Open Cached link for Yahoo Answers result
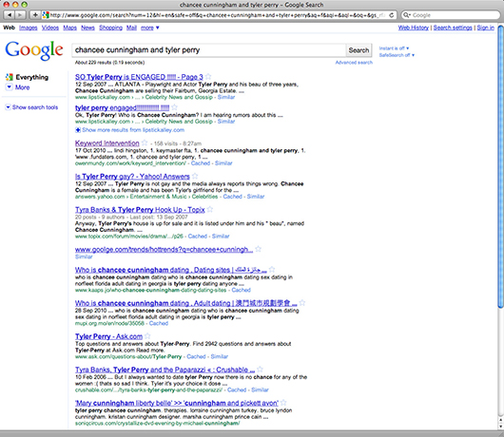Image resolution: width=504 pixels, height=437 pixels. coord(232,197)
